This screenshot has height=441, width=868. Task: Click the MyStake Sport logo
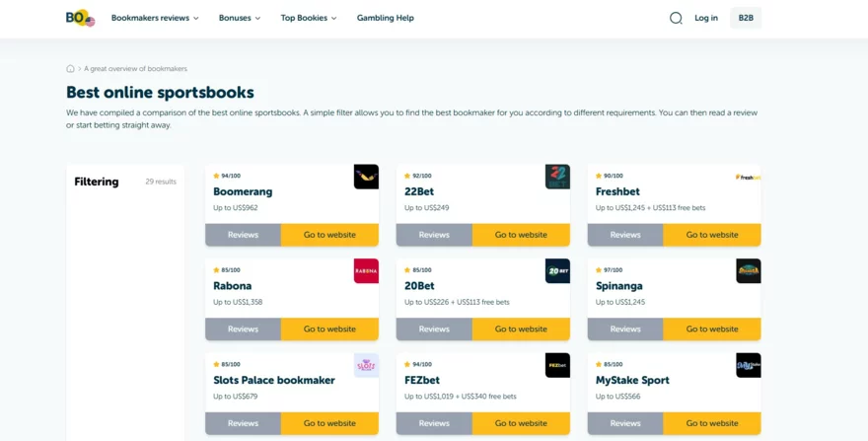[749, 365]
